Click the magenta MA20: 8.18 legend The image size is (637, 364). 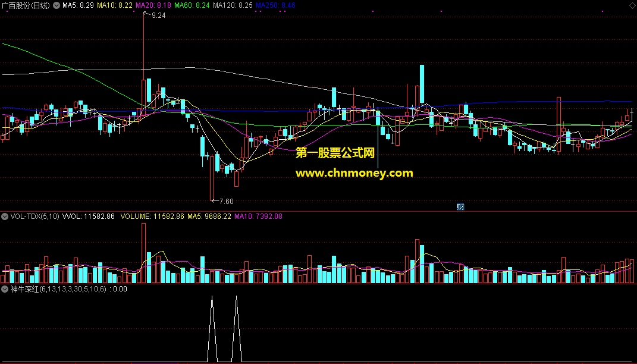(153, 5)
